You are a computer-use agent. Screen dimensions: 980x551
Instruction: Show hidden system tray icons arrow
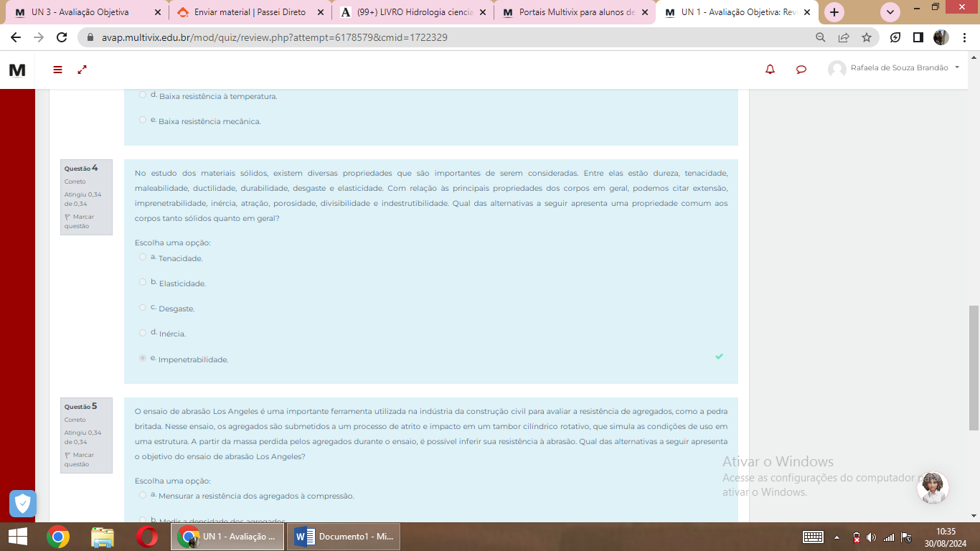[x=837, y=537]
